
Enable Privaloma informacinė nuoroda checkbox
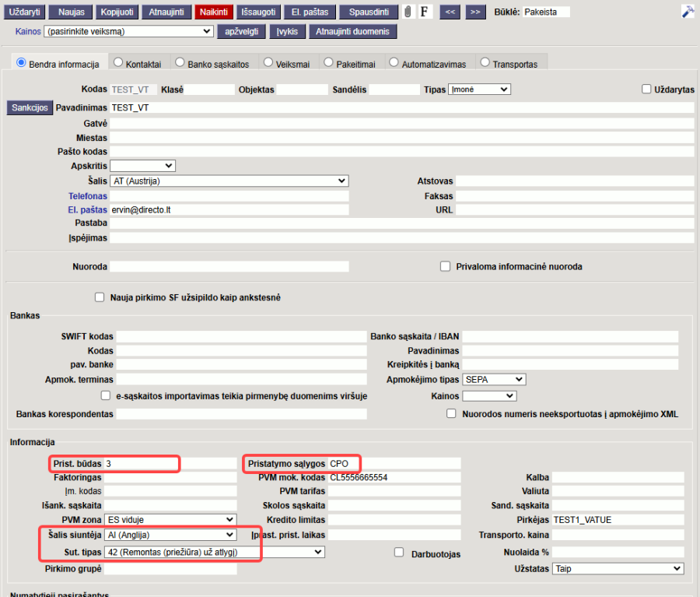point(445,266)
